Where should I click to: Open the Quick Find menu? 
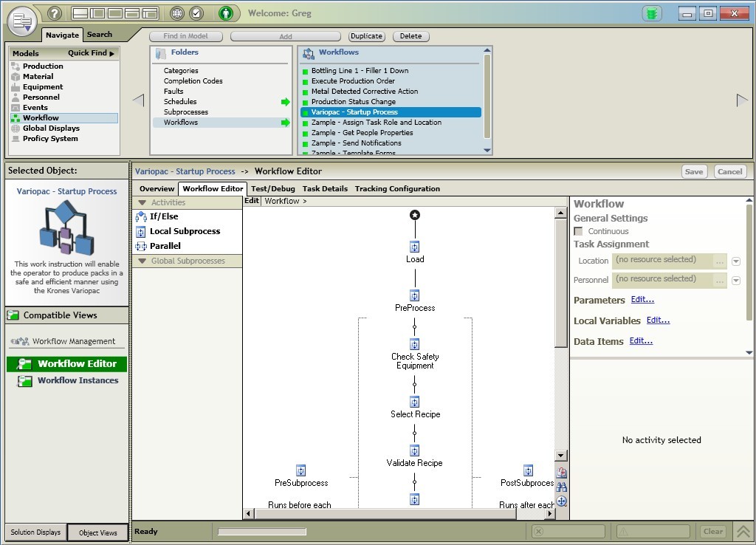tap(91, 53)
